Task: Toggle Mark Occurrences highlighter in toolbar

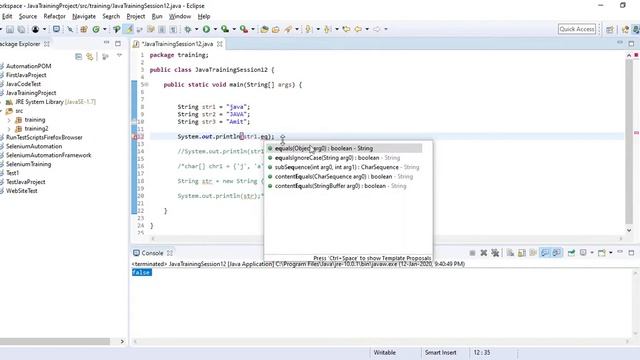Action: coord(129,29)
